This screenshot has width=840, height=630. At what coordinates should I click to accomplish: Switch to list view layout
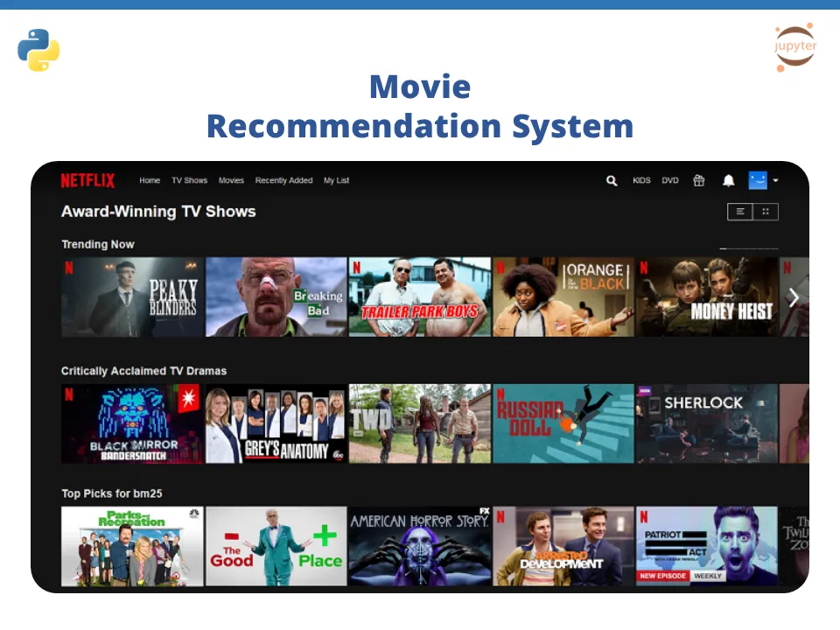tap(740, 212)
